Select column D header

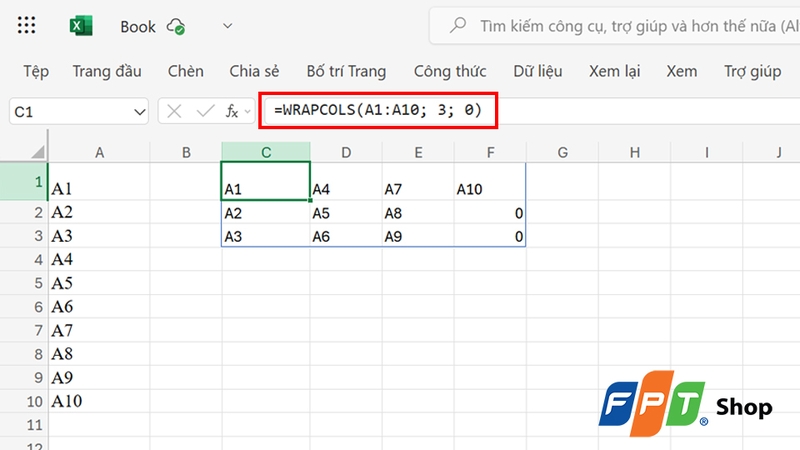346,153
